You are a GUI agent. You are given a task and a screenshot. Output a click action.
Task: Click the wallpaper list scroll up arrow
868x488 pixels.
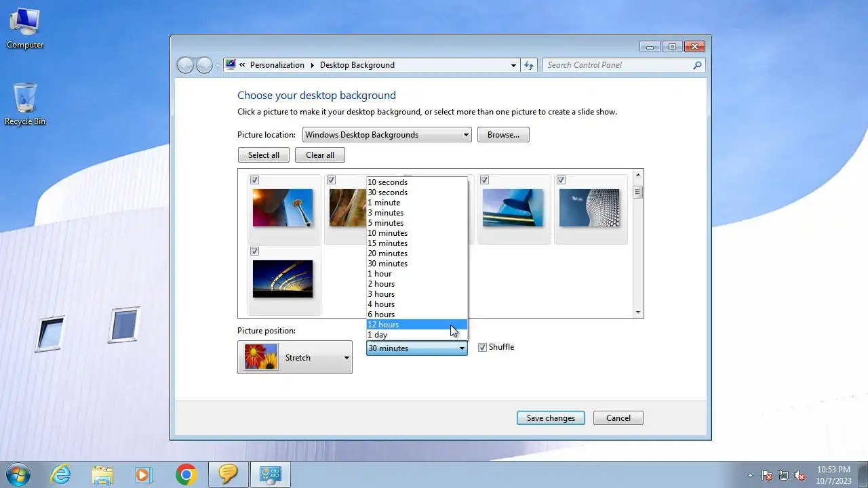click(638, 175)
